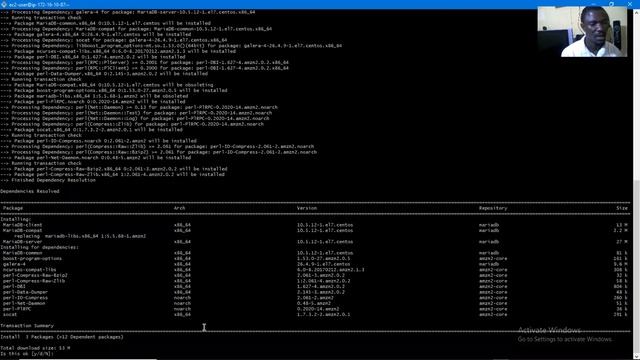This screenshot has width=640, height=360.
Task: Minimize the terminal window
Action: pyautogui.click(x=593, y=4)
